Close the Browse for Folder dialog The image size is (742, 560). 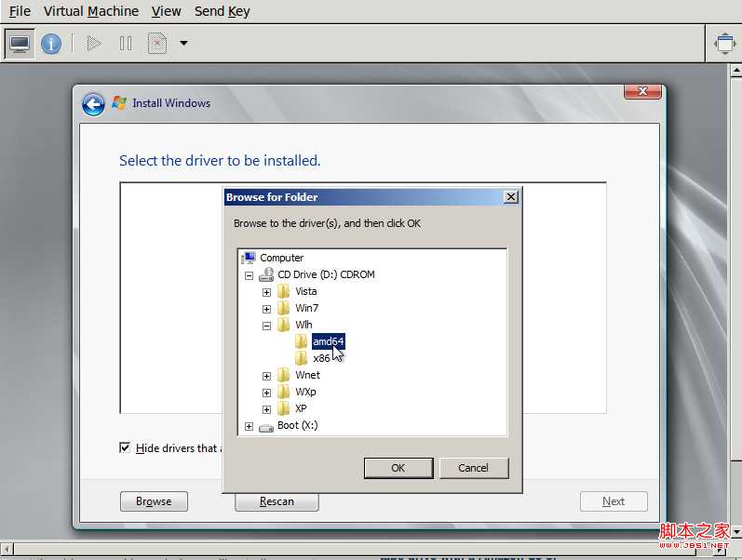(511, 197)
